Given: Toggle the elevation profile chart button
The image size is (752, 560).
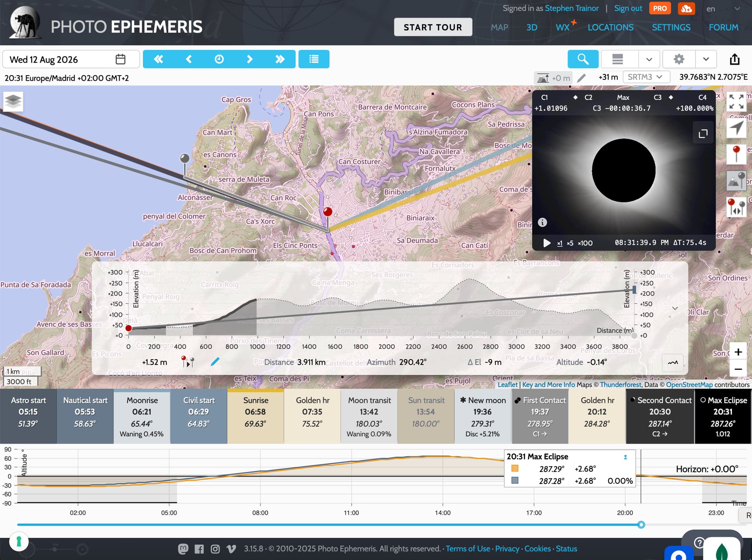Looking at the screenshot, I should (672, 363).
